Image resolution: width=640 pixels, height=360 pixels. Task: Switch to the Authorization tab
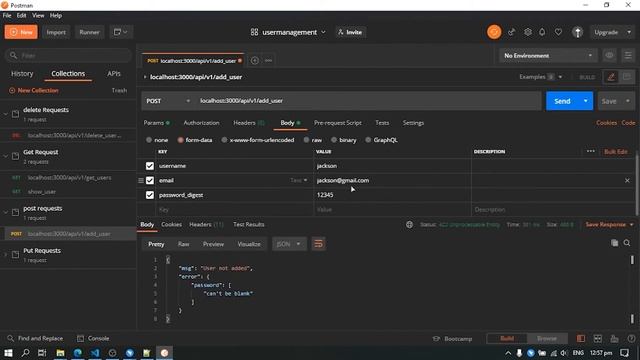tap(201, 123)
